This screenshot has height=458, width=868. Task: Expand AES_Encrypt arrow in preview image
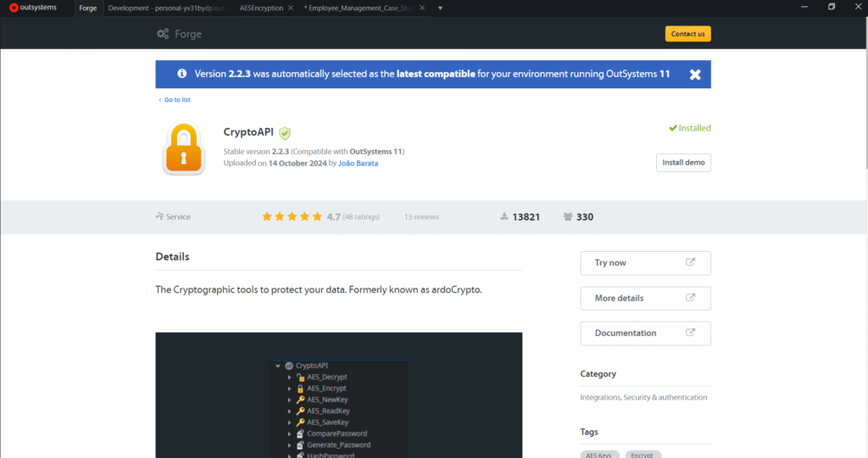tap(289, 388)
